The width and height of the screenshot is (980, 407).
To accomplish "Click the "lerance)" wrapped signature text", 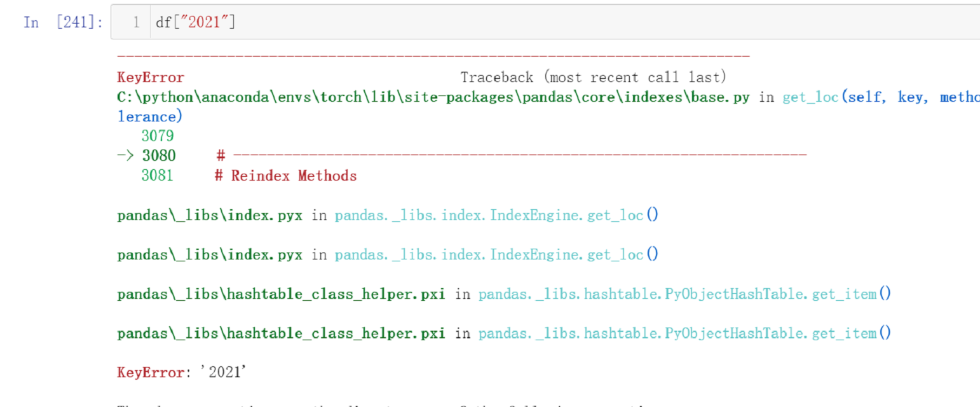I will pos(149,116).
